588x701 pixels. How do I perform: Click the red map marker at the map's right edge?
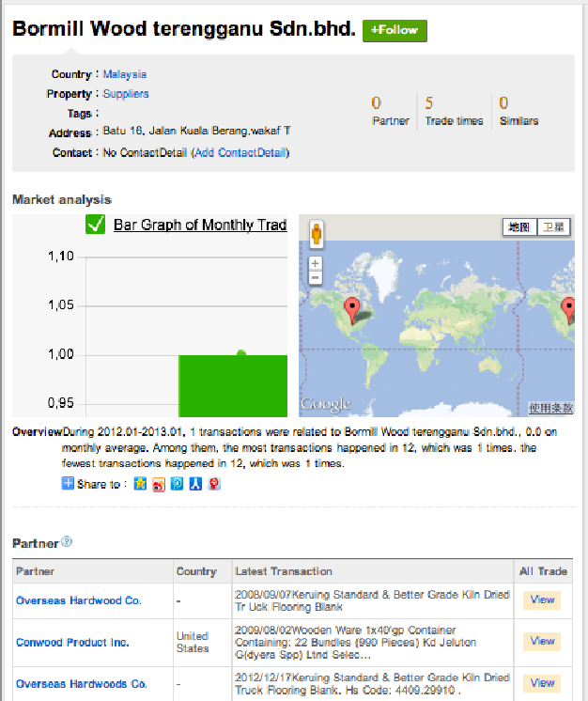568,311
